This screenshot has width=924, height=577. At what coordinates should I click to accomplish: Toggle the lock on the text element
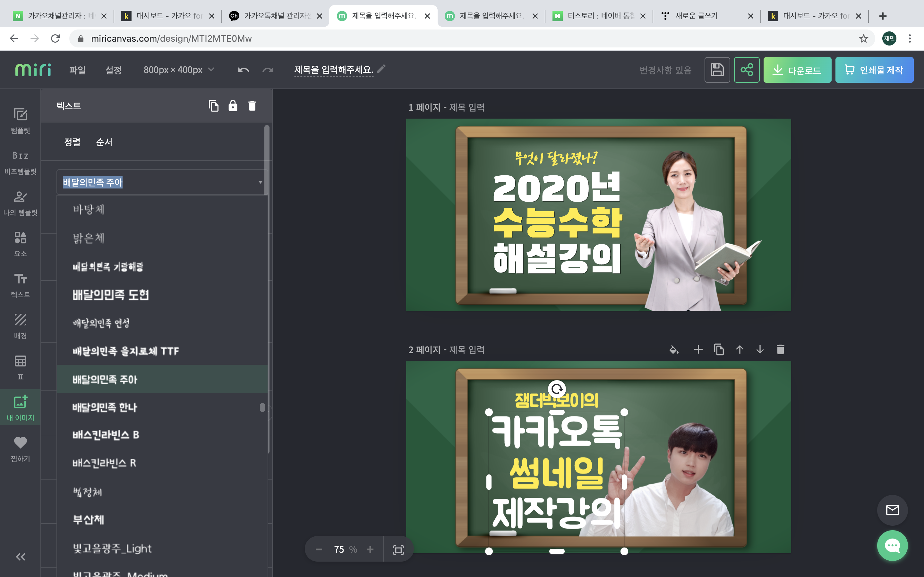(233, 106)
